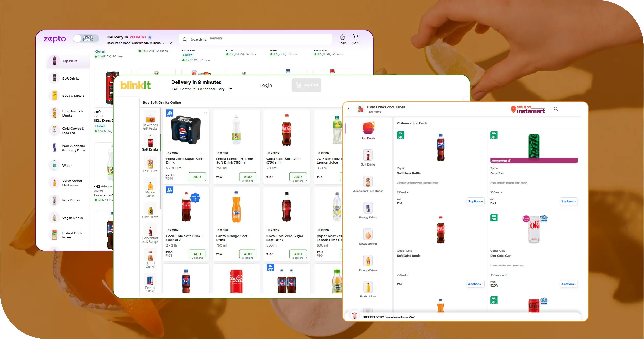Open Fanta Orange Soft Drink product image
This screenshot has width=644, height=339.
pyautogui.click(x=236, y=207)
